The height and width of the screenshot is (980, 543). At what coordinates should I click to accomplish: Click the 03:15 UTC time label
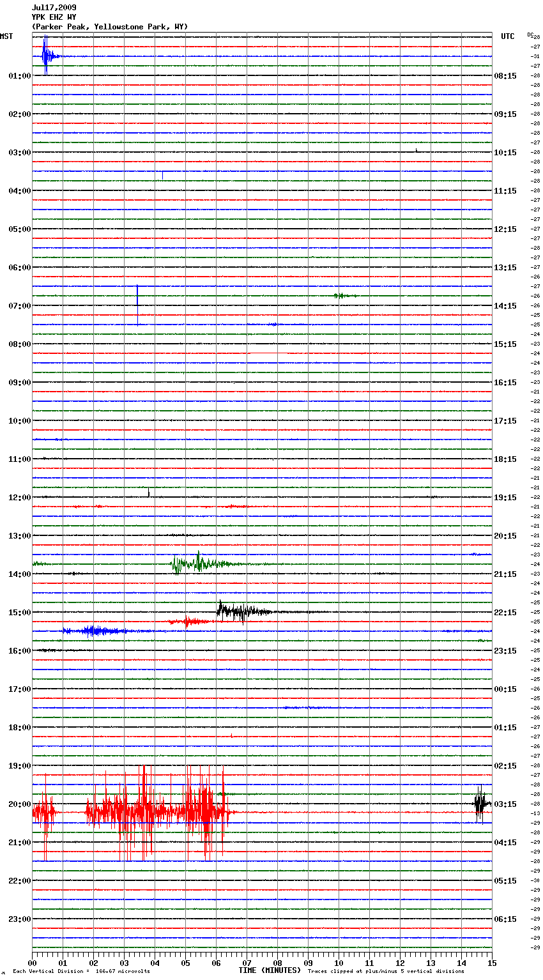(x=505, y=804)
